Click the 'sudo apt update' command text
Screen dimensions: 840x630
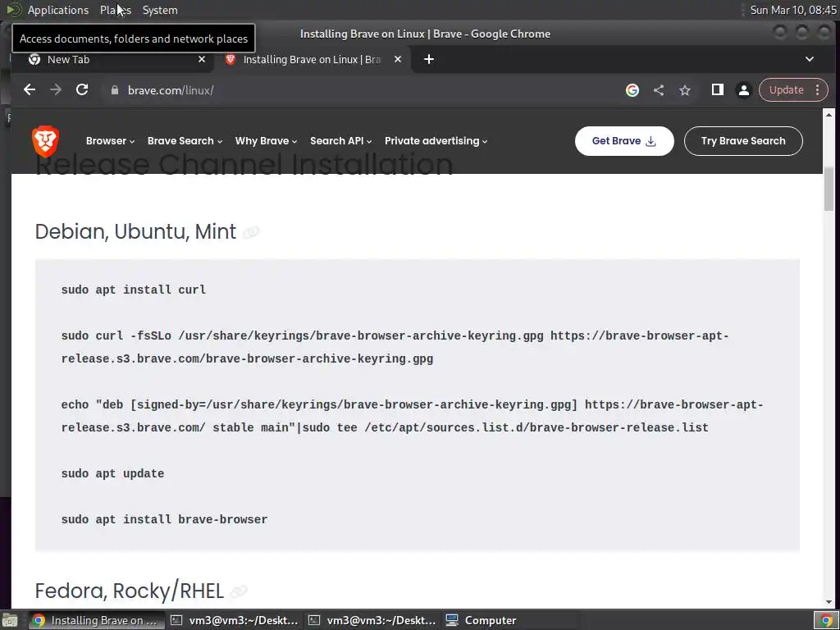point(112,473)
